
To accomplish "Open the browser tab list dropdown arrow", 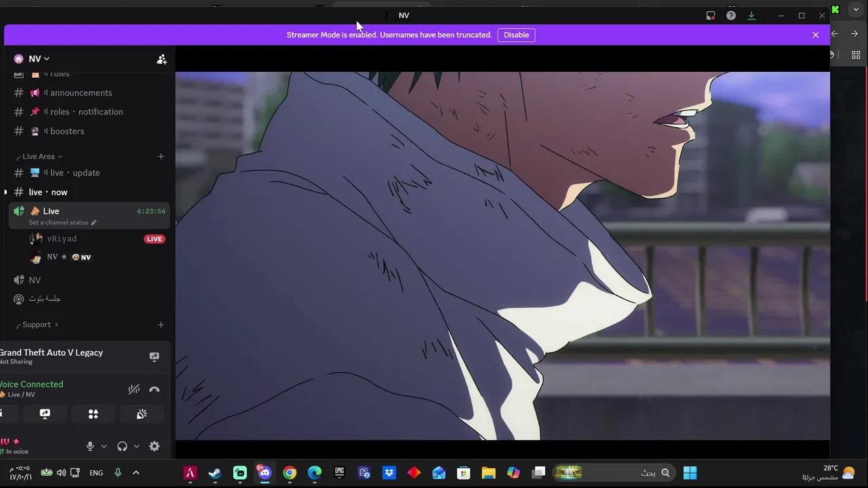I will [x=856, y=9].
